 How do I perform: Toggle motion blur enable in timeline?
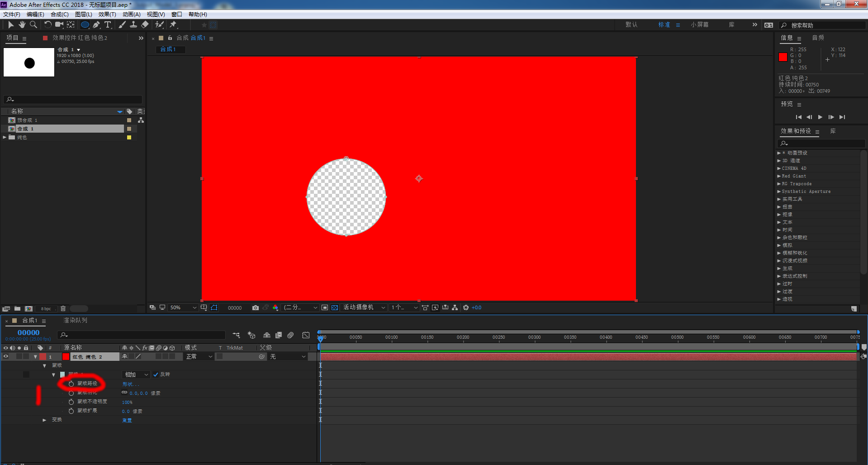point(291,335)
